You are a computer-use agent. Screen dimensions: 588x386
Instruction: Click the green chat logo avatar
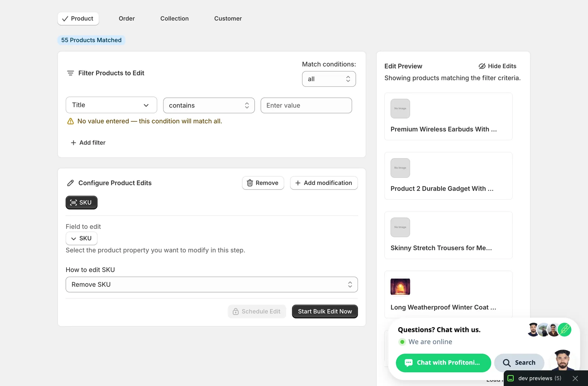point(564,330)
